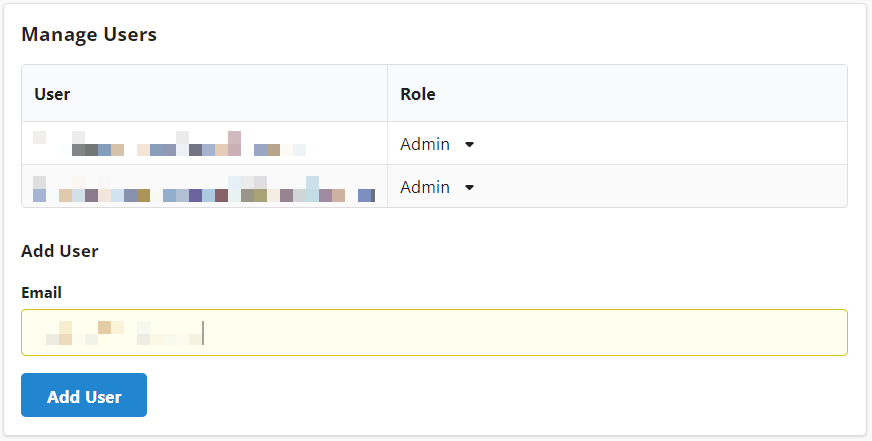
Task: Click the 'Admin' text in first row
Action: coord(425,144)
